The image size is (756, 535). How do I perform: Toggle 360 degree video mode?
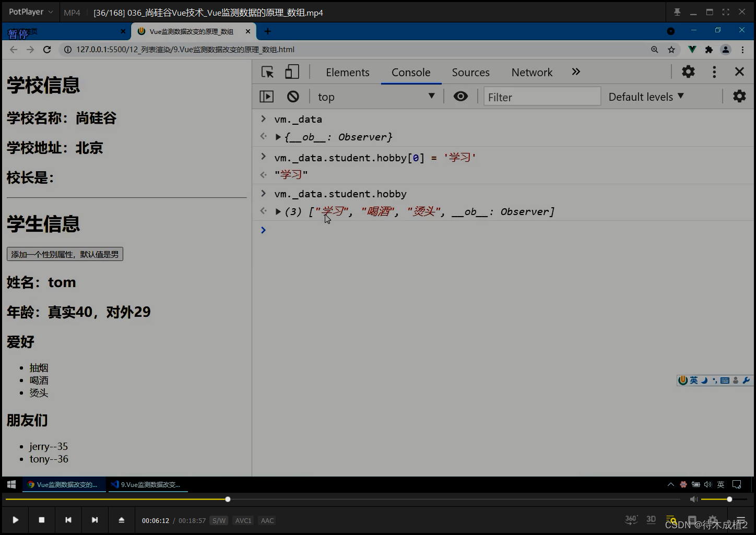[631, 519]
